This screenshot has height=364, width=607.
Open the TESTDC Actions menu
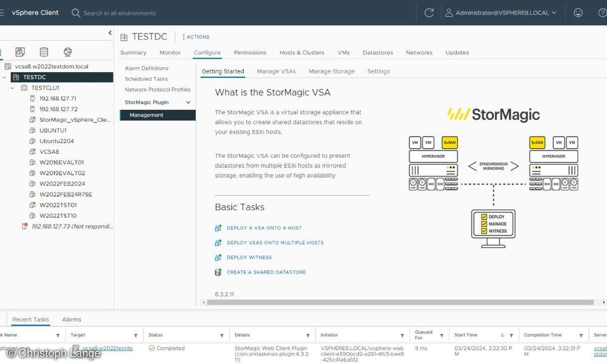(x=196, y=37)
